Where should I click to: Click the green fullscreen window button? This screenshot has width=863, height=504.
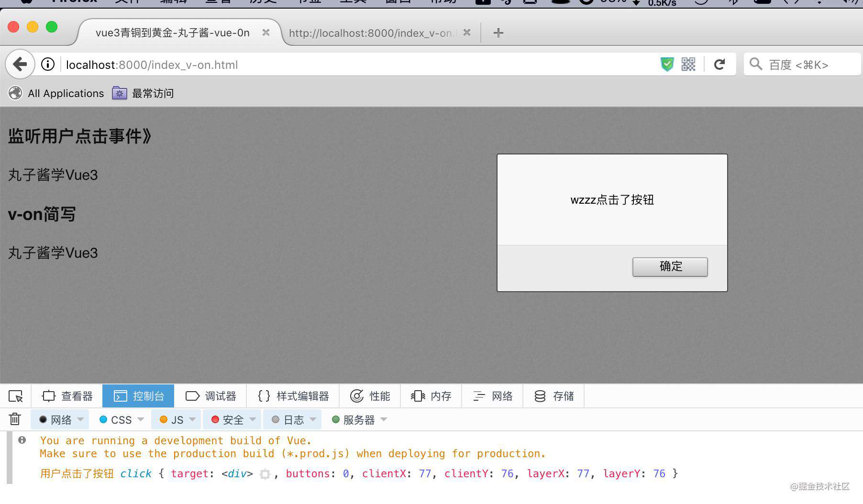(x=52, y=27)
